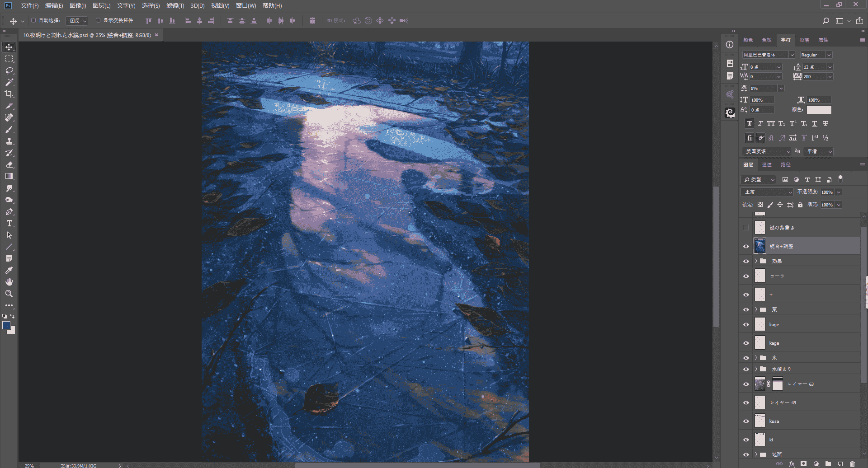Switch to the 通道 panel tab
The image size is (868, 468).
point(767,165)
